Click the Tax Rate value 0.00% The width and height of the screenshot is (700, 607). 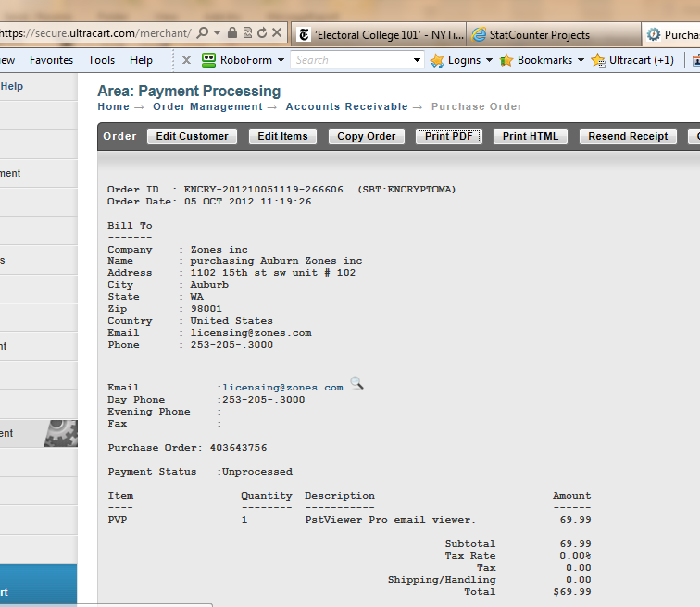[x=575, y=556]
